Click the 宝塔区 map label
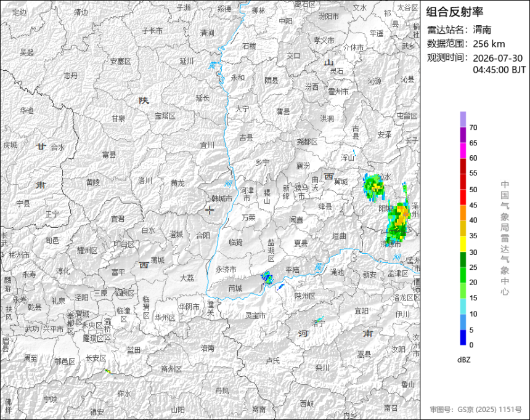Image resolution: width=530 pixels, height=420 pixels. pyautogui.click(x=165, y=116)
